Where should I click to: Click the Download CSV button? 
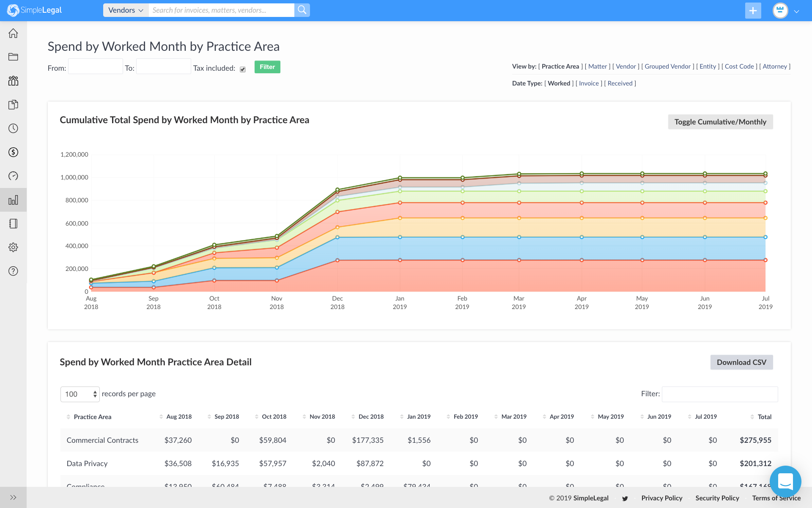741,362
